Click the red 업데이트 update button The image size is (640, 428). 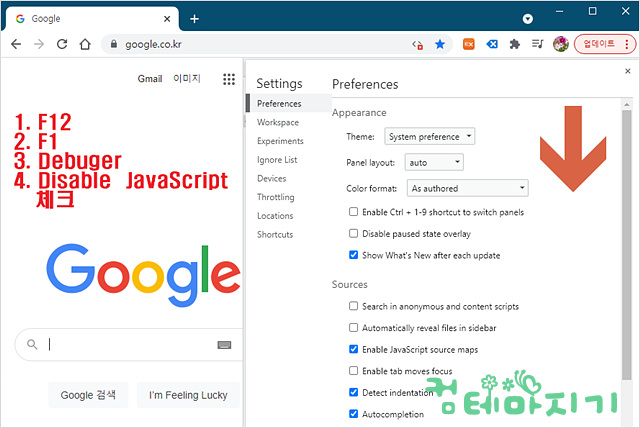pos(605,44)
